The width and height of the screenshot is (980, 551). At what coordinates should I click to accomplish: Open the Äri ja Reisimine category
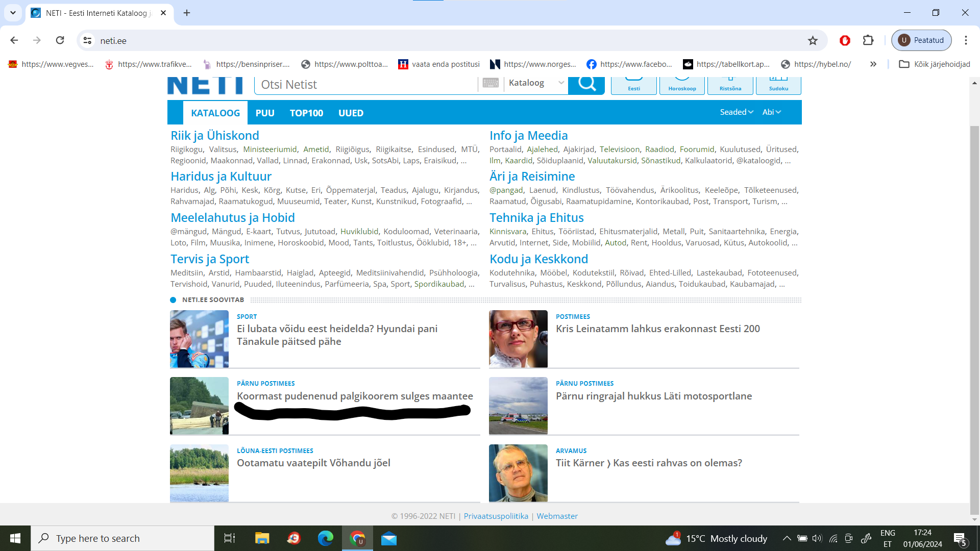tap(532, 176)
